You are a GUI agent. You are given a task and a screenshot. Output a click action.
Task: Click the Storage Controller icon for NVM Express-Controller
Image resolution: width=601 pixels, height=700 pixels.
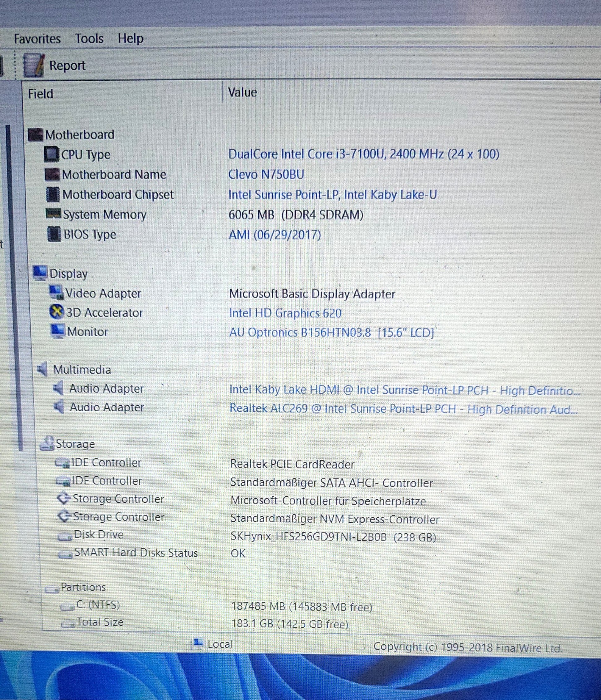click(64, 516)
